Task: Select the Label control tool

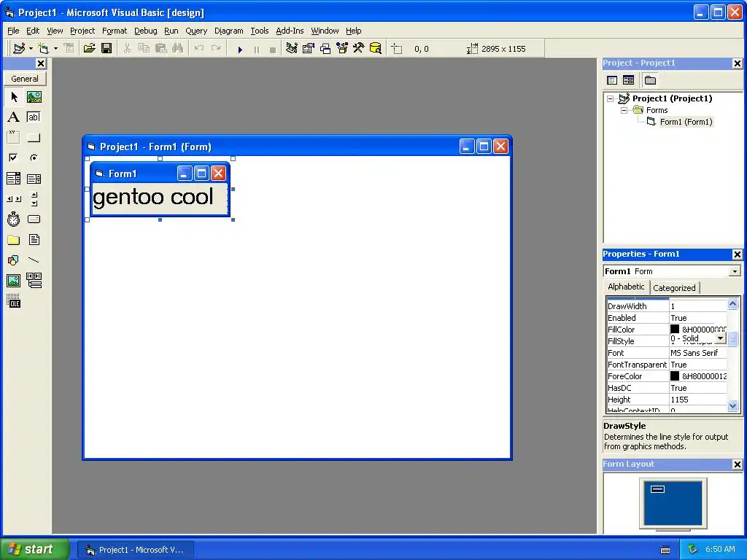Action: click(14, 117)
